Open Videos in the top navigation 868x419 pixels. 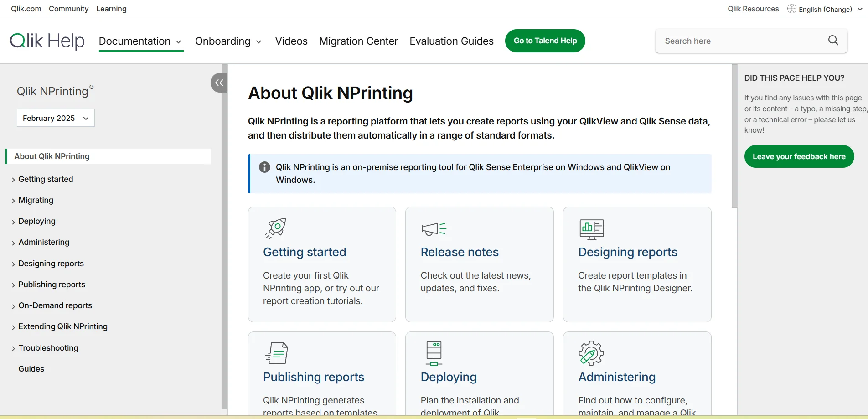[x=291, y=41]
